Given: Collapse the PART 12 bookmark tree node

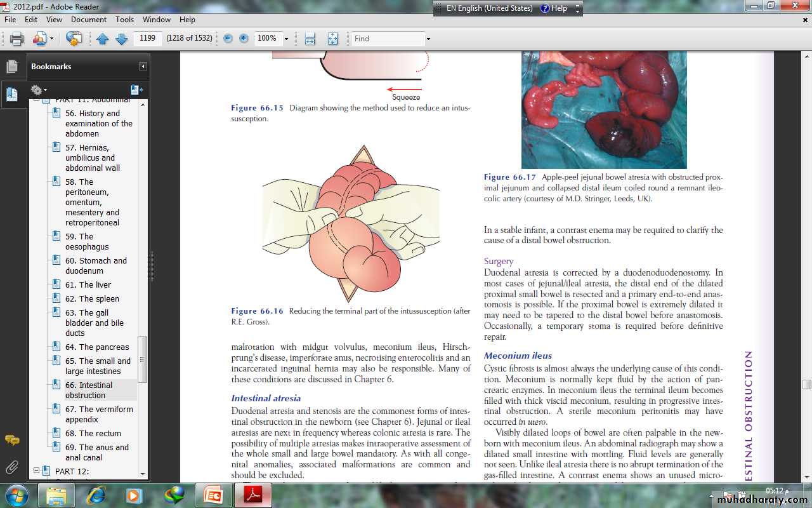Looking at the screenshot, I should click(x=37, y=471).
